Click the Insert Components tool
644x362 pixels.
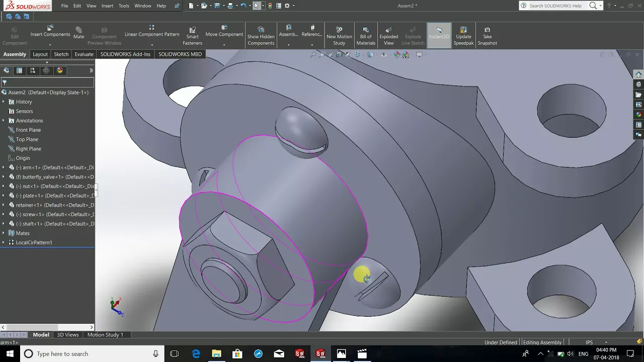tap(50, 32)
